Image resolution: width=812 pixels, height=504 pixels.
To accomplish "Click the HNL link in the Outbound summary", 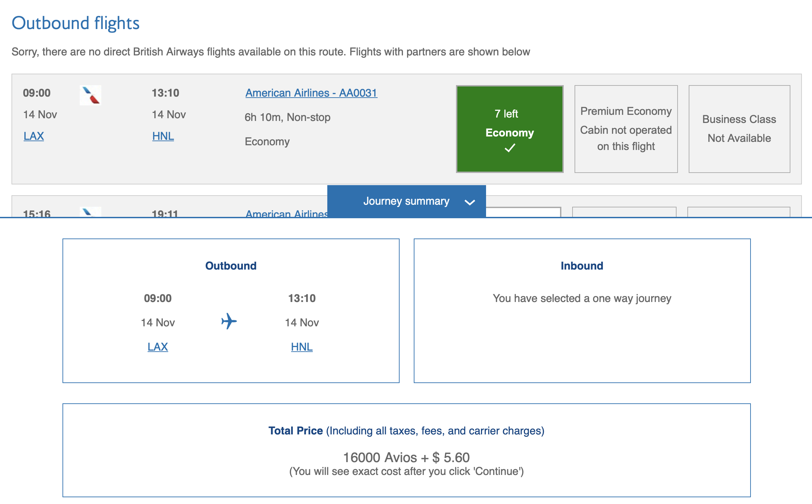I will coord(302,347).
